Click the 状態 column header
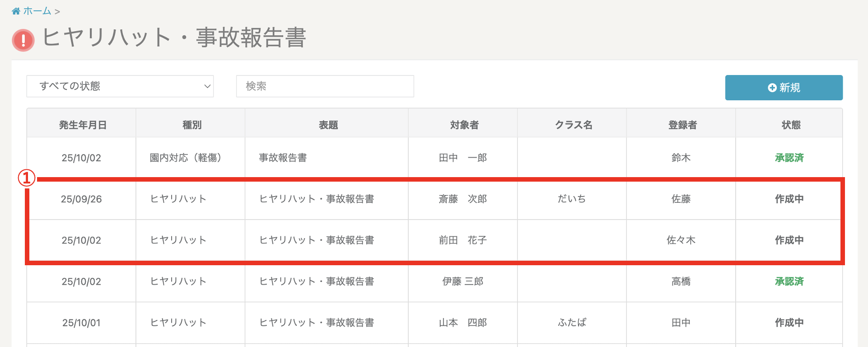Screen dimensions: 868x347 (790, 125)
